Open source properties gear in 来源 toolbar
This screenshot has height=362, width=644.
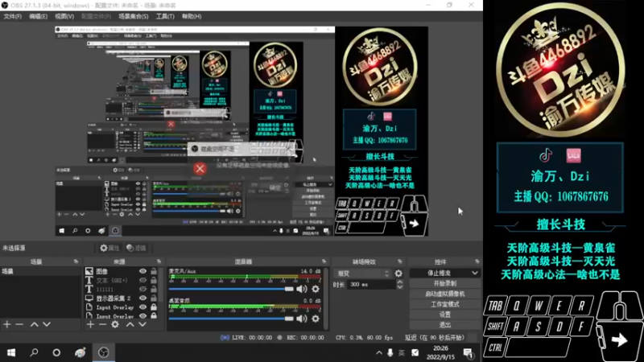tap(115, 325)
